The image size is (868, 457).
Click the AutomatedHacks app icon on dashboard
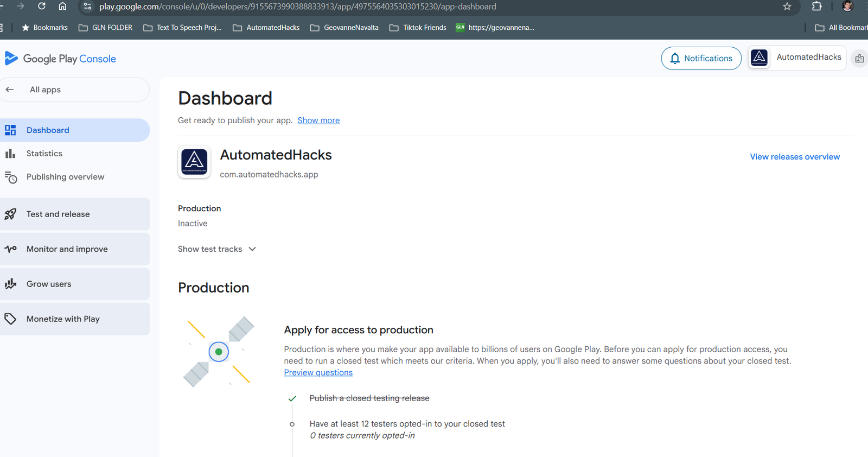194,162
